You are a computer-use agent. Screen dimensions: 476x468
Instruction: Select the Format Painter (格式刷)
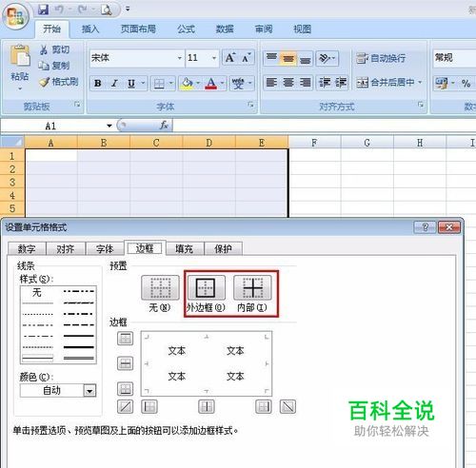tap(59, 82)
